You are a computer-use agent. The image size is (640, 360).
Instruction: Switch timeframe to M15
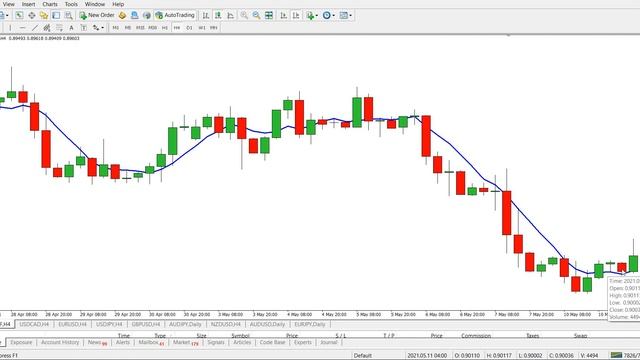click(140, 28)
